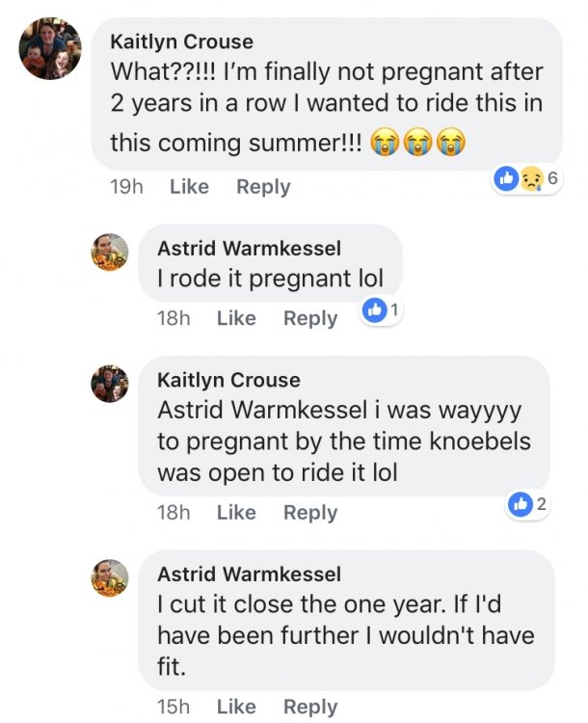This screenshot has width=588, height=723.
Task: Click the 19h timestamp on top comment
Action: (x=126, y=187)
